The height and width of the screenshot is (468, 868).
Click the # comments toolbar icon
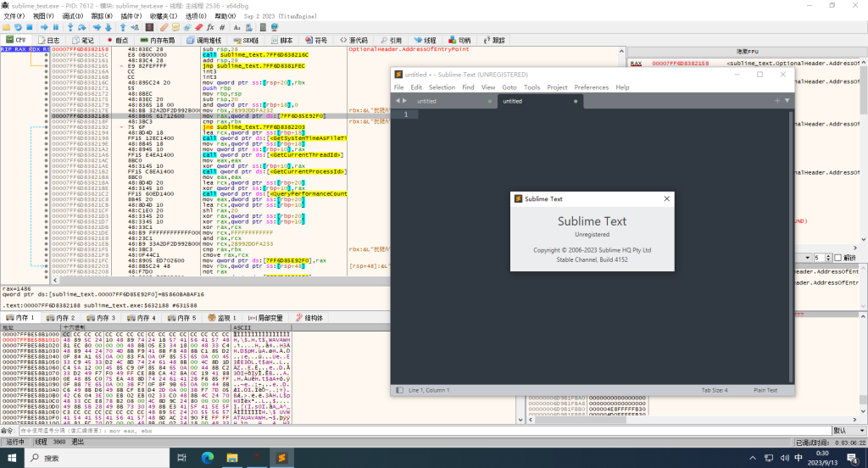click(222, 27)
